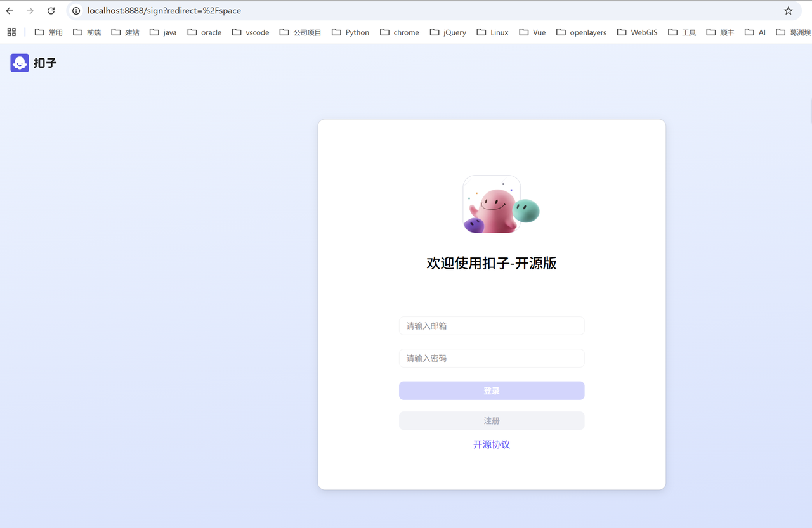Viewport: 812px width, 528px height.
Task: Open the WebGIS folder on the bookmarks bar
Action: pos(637,32)
